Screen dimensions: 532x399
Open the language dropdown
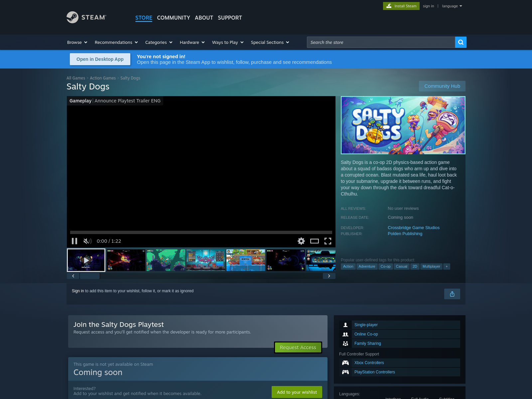pos(452,6)
